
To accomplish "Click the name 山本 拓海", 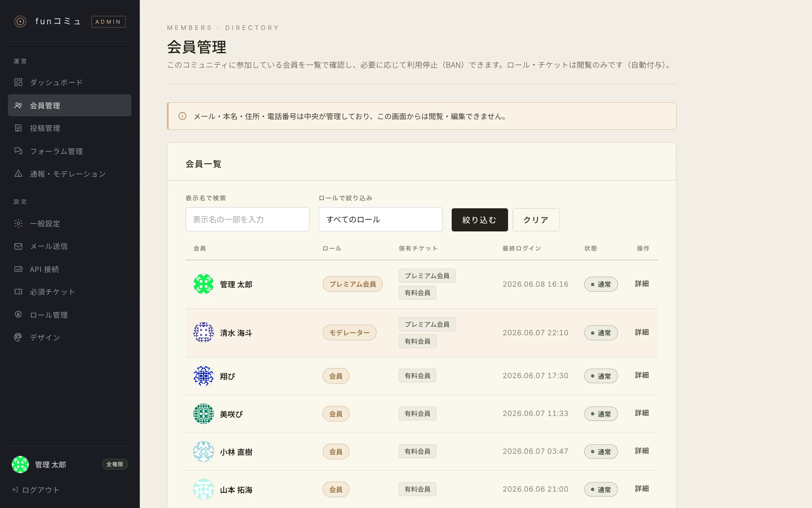I will pyautogui.click(x=236, y=490).
